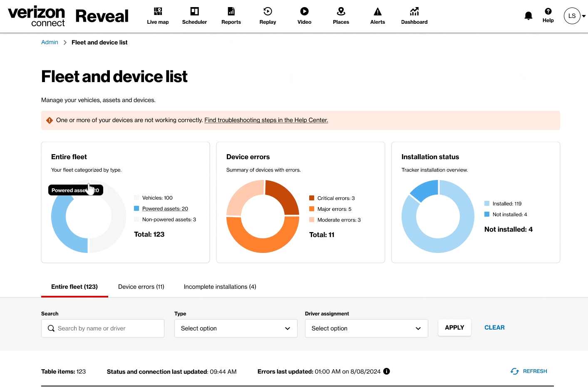Open troubleshooting steps in the Help Center
The height and width of the screenshot is (390, 588).
pyautogui.click(x=266, y=120)
